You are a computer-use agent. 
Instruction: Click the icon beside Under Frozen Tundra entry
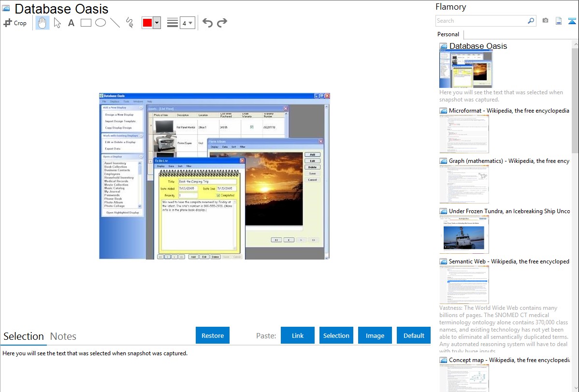pos(443,211)
